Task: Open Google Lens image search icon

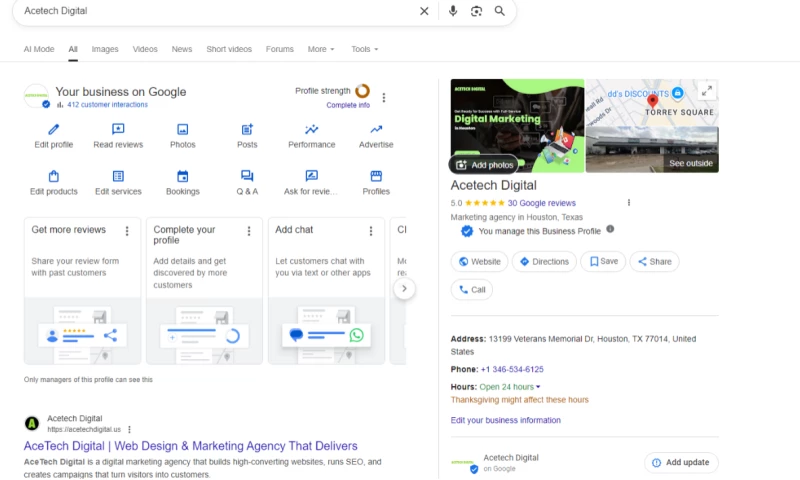Action: (476, 11)
